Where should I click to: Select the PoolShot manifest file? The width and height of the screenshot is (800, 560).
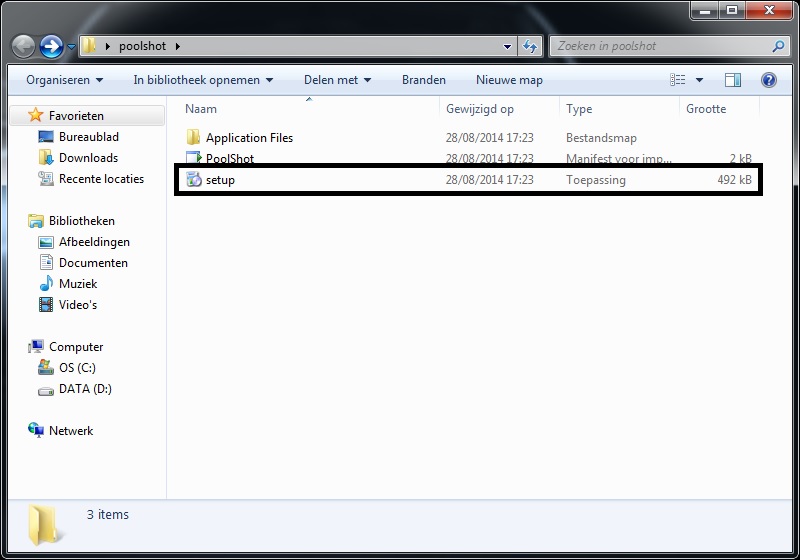[229, 159]
